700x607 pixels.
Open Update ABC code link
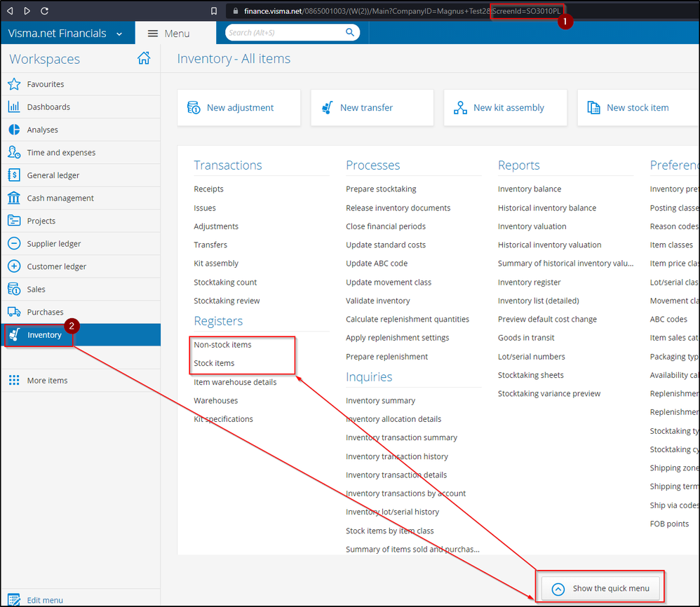pyautogui.click(x=377, y=263)
